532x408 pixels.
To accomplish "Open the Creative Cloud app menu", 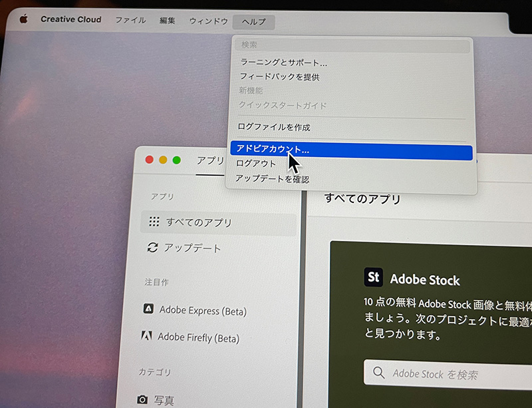I will click(x=71, y=19).
